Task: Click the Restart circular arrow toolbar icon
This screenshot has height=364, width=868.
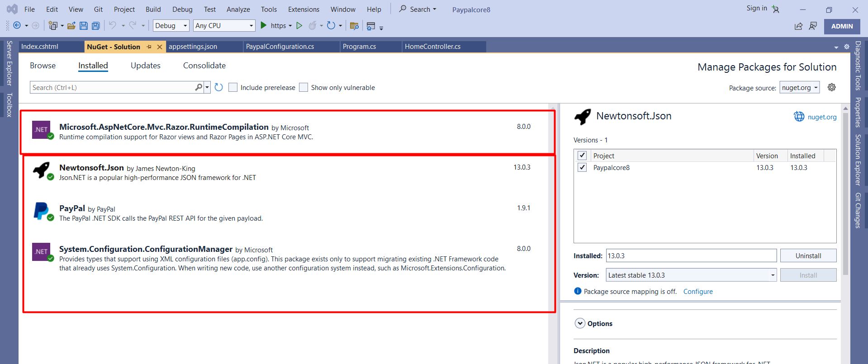Action: tap(331, 26)
